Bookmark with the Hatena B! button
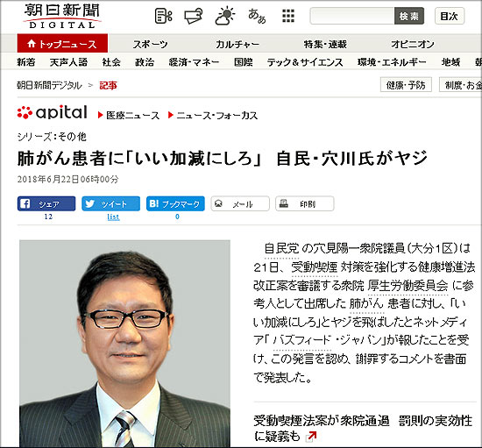The image size is (482, 448). click(175, 203)
